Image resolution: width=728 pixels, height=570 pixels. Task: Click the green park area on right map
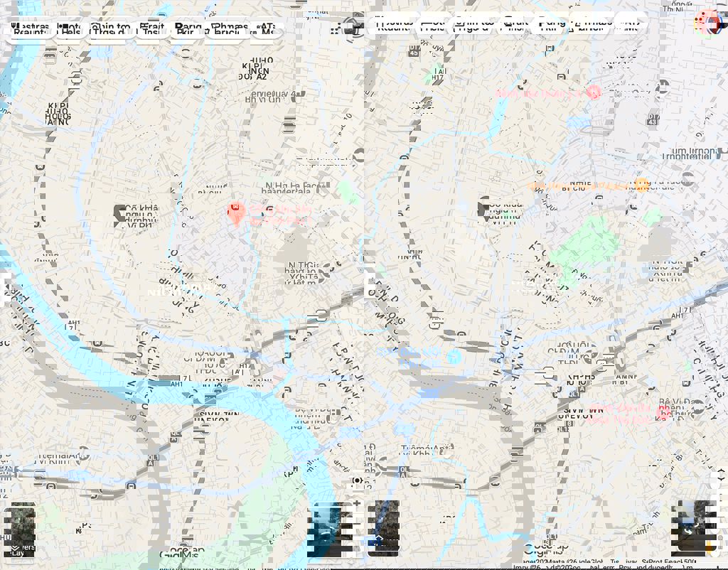tap(584, 249)
